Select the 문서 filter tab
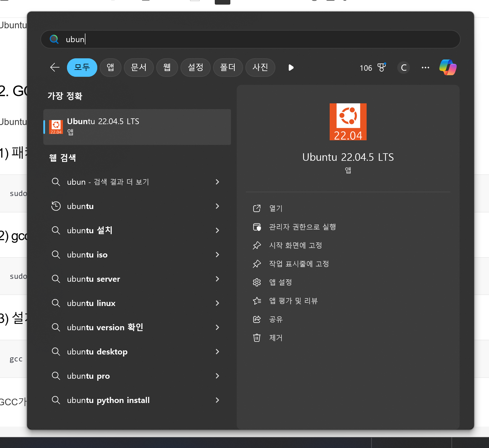 [139, 68]
